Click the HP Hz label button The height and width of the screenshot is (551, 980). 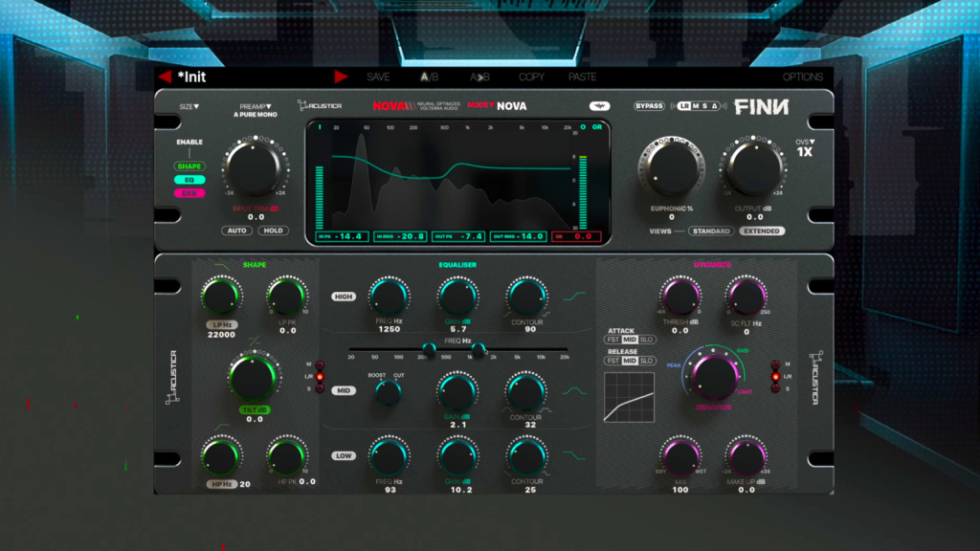point(222,484)
